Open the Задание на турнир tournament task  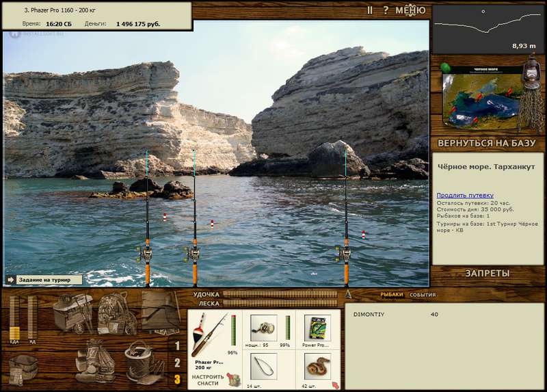pyautogui.click(x=49, y=280)
